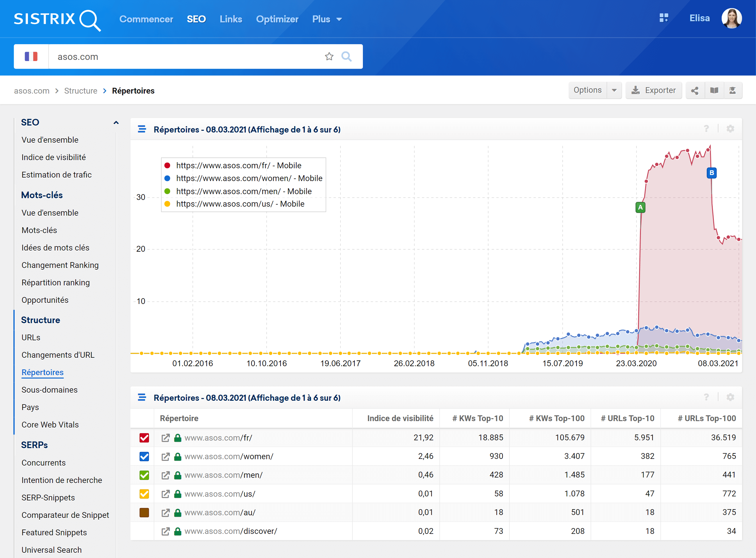Uncheck the yellow /us/ directory checkbox
Screen dimensions: 756x558
(x=144, y=494)
